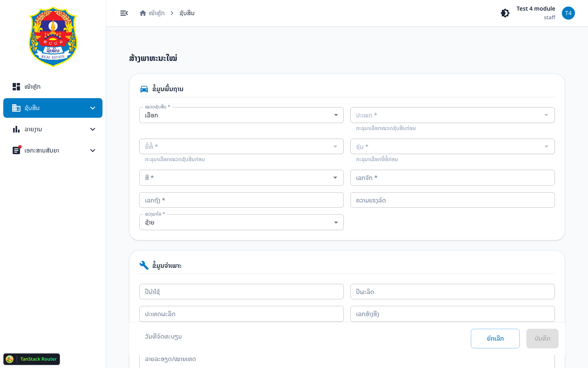Expand the ລາຍງານ menu chevron
Image resolution: width=588 pixels, height=368 pixels.
pyautogui.click(x=93, y=129)
